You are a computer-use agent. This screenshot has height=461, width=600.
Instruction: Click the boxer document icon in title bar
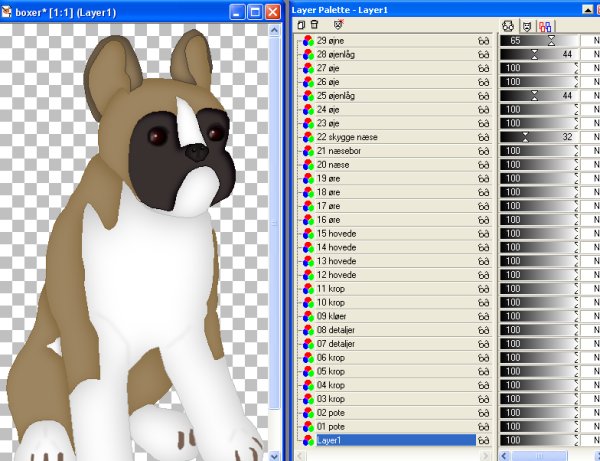pos(8,9)
